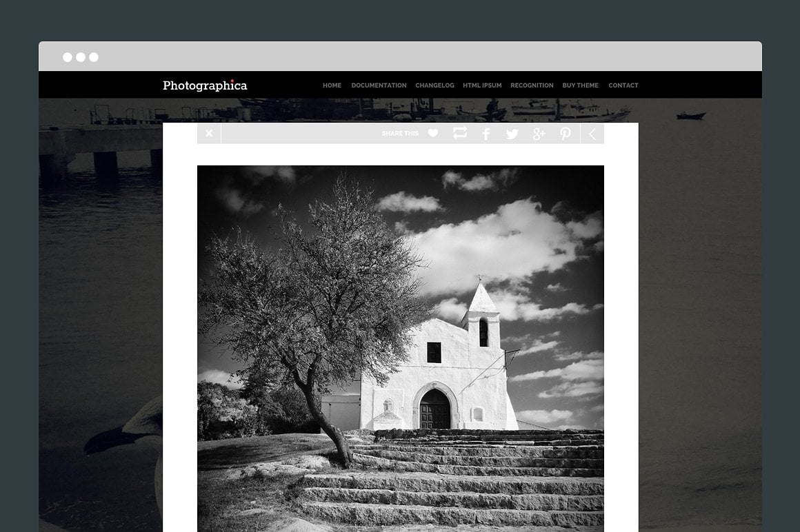Open the Home menu item
800x532 pixels.
click(332, 85)
